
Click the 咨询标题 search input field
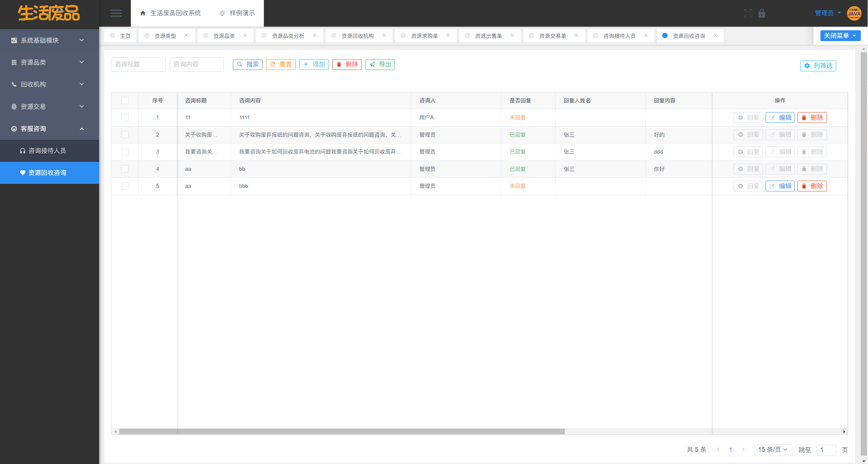[x=138, y=64]
